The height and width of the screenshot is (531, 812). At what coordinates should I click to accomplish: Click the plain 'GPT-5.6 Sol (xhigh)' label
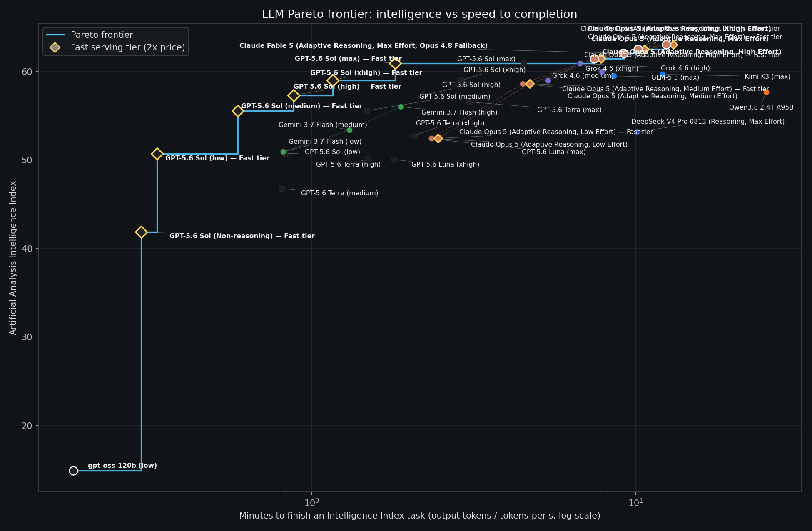pos(495,70)
